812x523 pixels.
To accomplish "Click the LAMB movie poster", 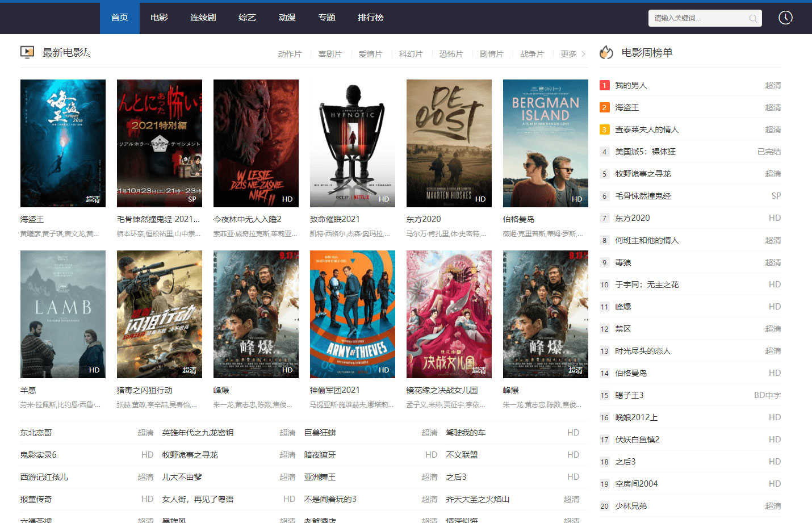I will [x=62, y=314].
